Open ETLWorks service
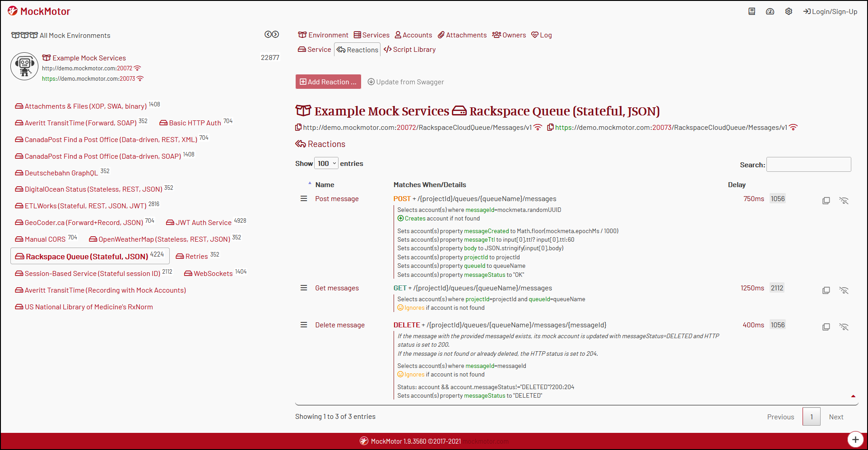Viewport: 868px width, 450px height. (81, 206)
